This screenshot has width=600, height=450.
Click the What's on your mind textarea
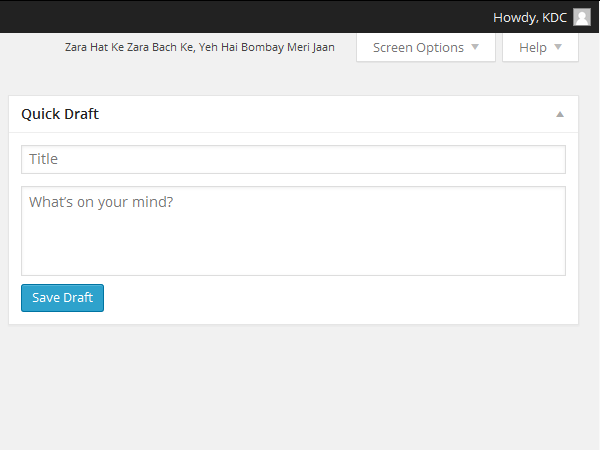tap(293, 230)
